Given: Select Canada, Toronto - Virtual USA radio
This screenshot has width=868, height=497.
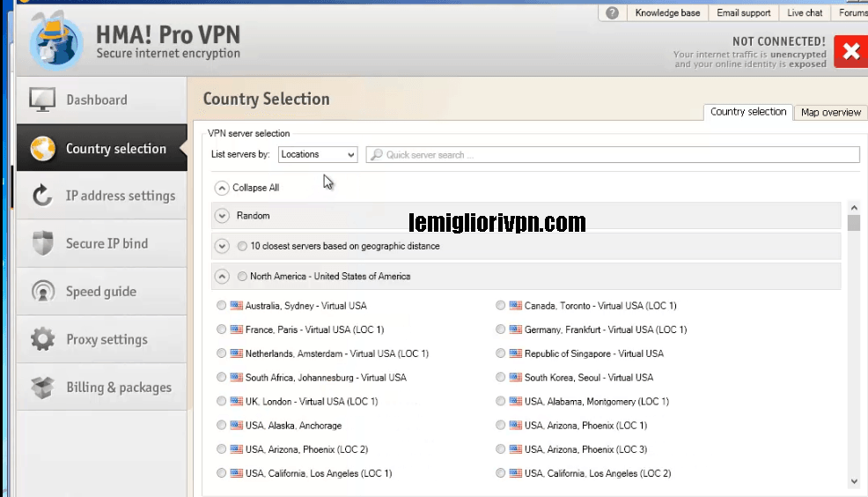Looking at the screenshot, I should 500,305.
